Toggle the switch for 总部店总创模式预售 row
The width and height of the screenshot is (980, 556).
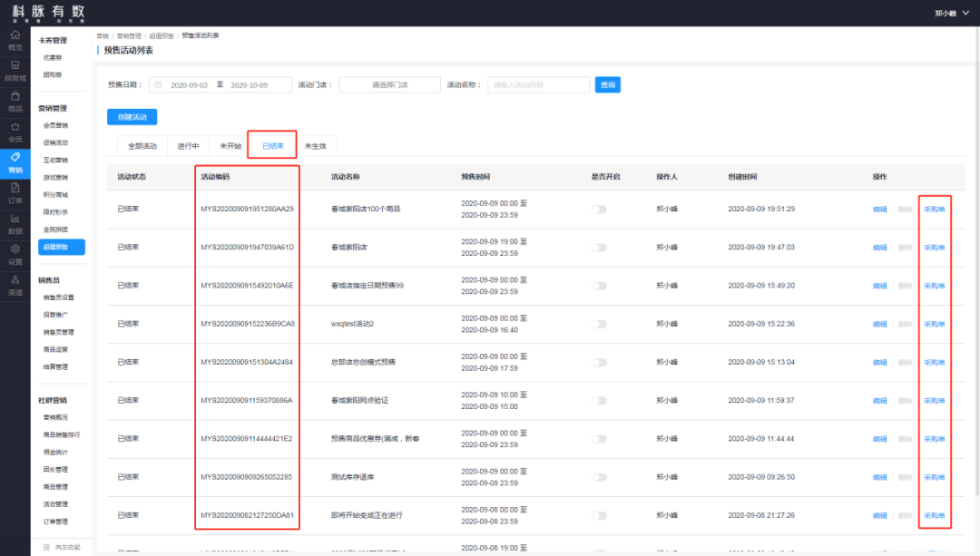(x=600, y=362)
